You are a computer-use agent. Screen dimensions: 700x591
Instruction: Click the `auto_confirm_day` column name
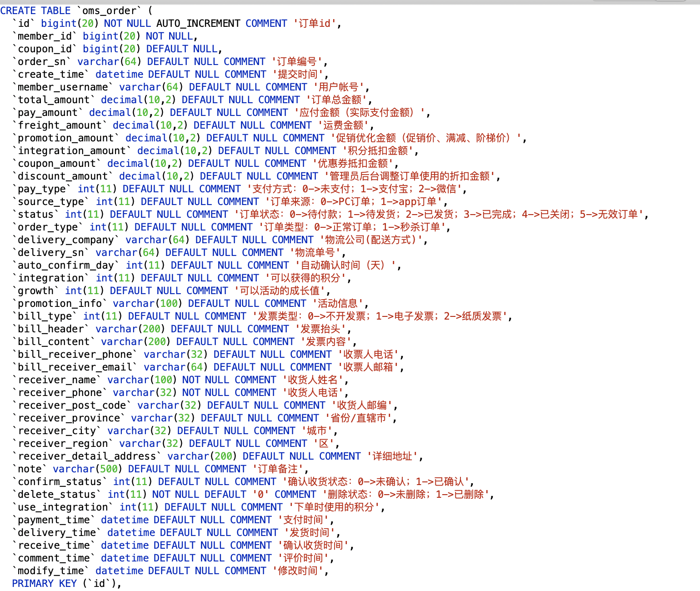click(66, 265)
